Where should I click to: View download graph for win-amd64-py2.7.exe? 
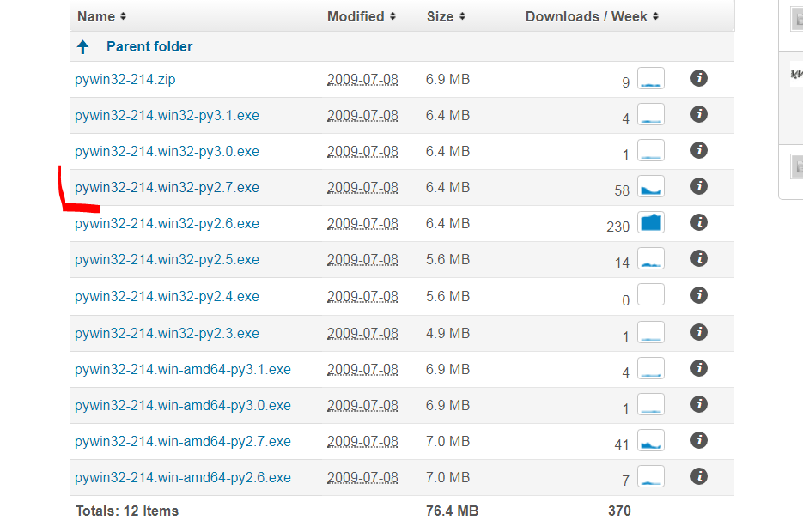pyautogui.click(x=651, y=441)
